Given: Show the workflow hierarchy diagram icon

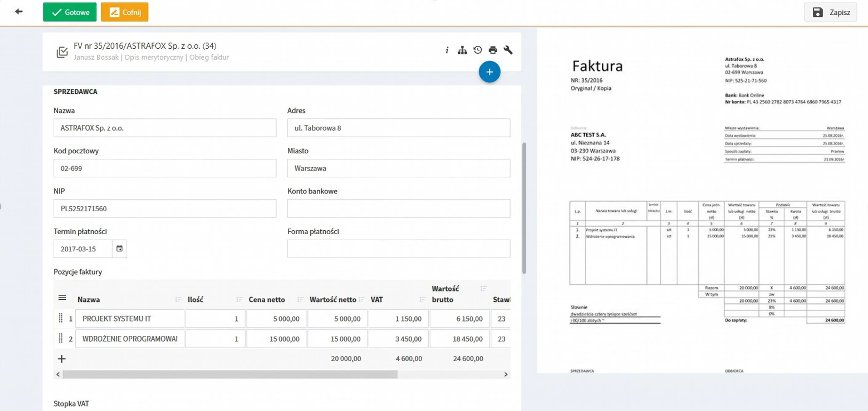Looking at the screenshot, I should pos(462,50).
